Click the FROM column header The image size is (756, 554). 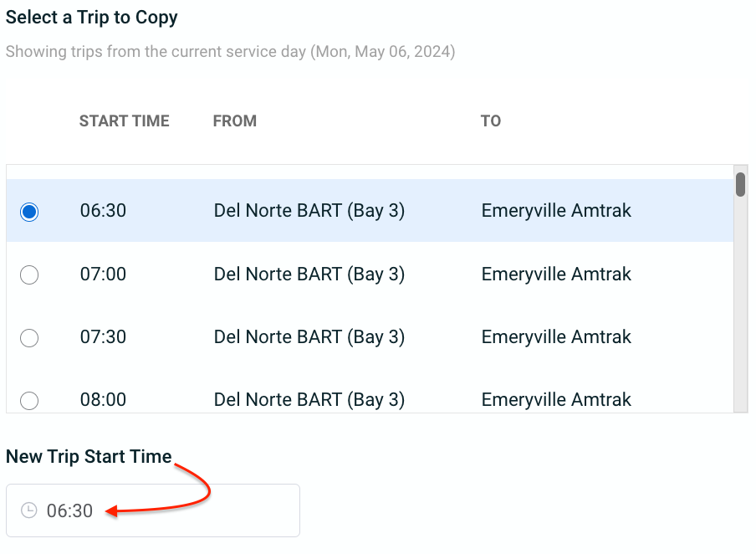click(x=235, y=121)
